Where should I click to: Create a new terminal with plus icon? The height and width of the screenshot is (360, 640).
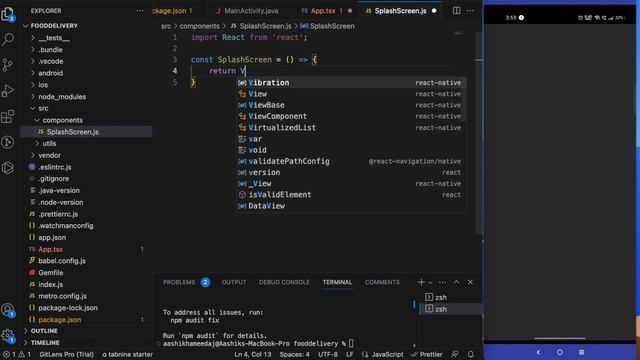pos(421,282)
